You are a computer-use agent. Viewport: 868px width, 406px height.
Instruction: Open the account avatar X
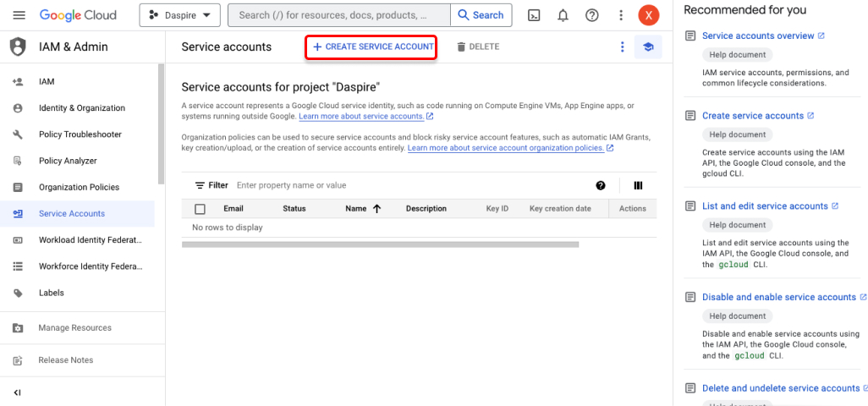point(649,15)
